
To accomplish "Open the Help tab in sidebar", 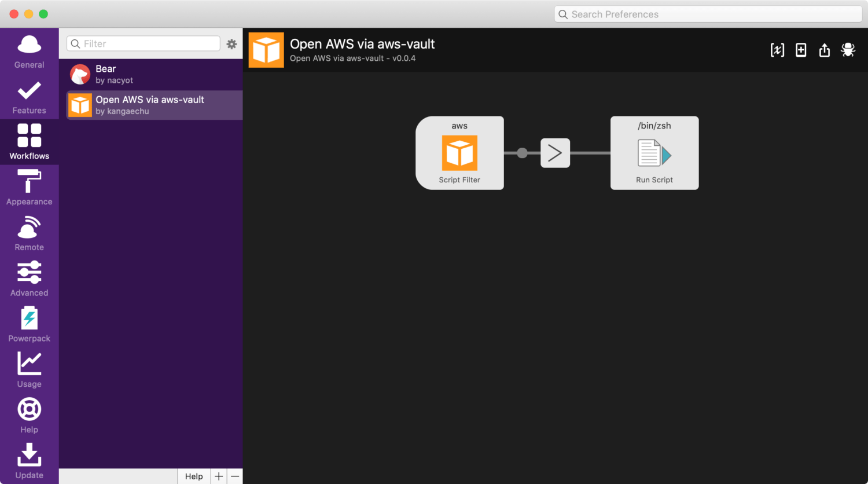I will click(x=29, y=416).
